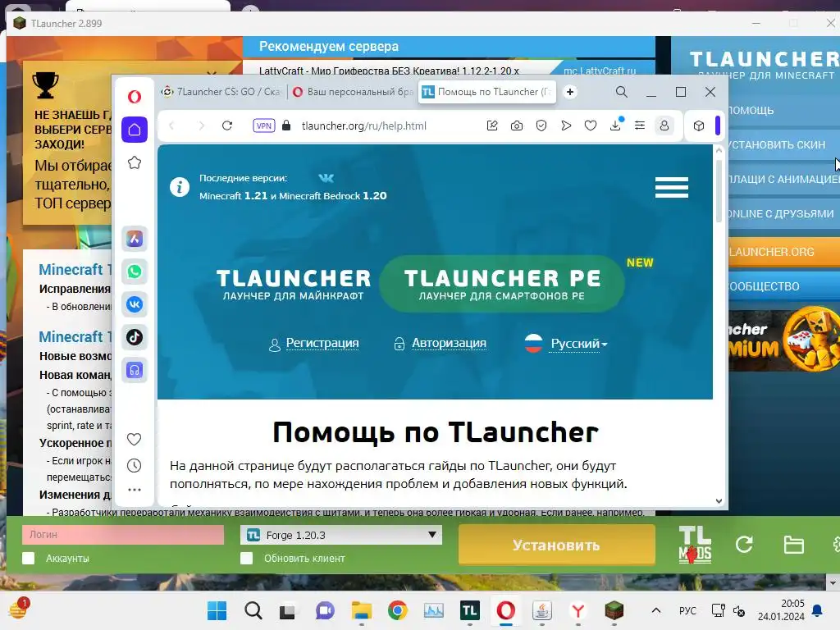This screenshot has height=630, width=840.
Task: Follow the Авторизация link
Action: (x=449, y=343)
